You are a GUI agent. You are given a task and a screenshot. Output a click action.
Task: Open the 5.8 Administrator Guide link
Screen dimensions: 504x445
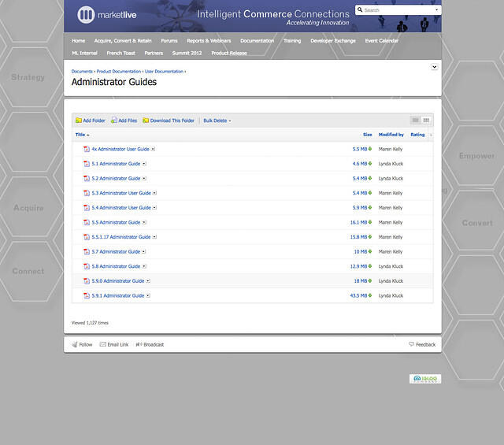[x=116, y=266]
